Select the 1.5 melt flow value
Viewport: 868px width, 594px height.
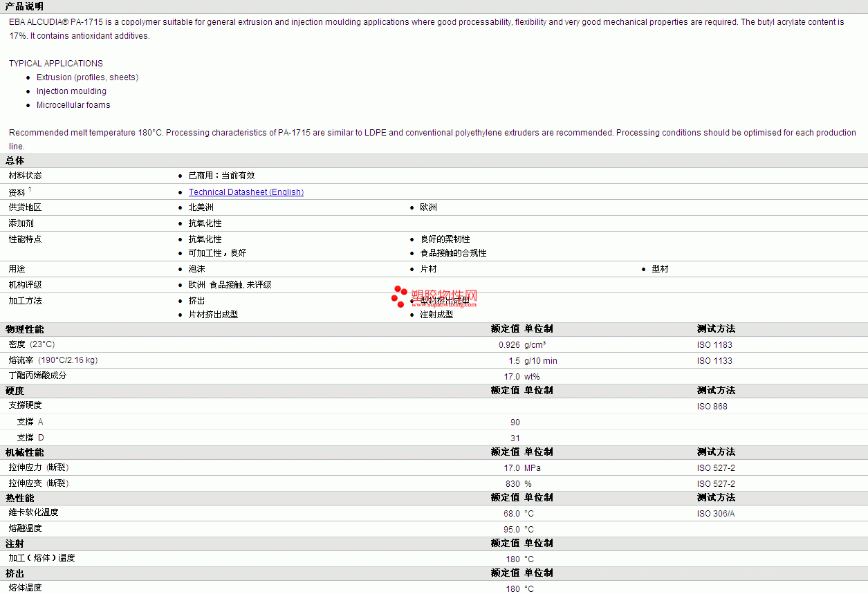(x=514, y=361)
